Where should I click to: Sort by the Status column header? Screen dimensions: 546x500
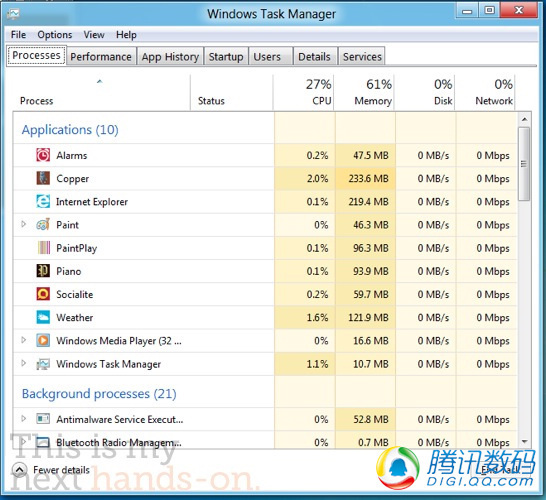click(232, 93)
